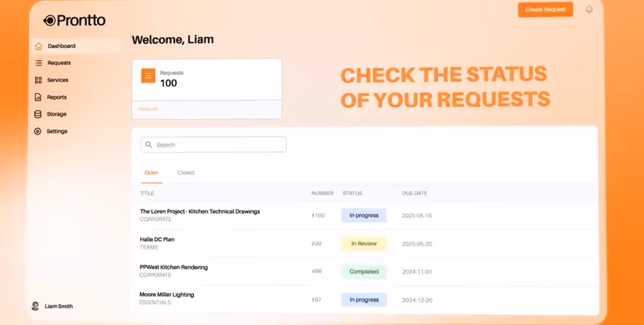Click the NUMBER column header
The width and height of the screenshot is (644, 325).
322,193
